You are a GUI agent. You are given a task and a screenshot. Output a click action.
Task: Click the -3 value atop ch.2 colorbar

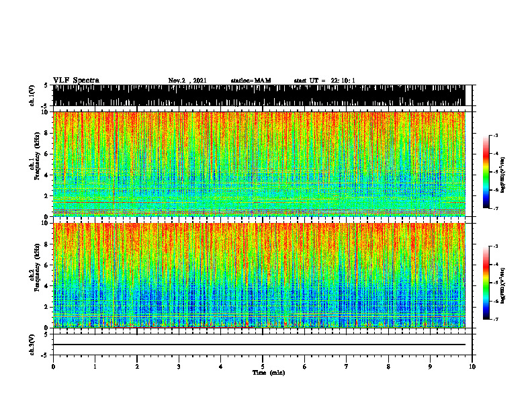click(496, 246)
